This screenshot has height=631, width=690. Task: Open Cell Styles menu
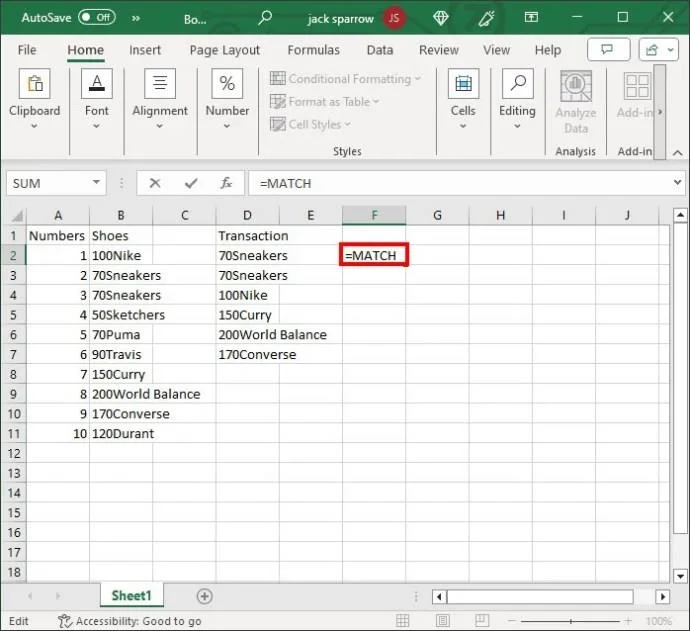pyautogui.click(x=310, y=125)
